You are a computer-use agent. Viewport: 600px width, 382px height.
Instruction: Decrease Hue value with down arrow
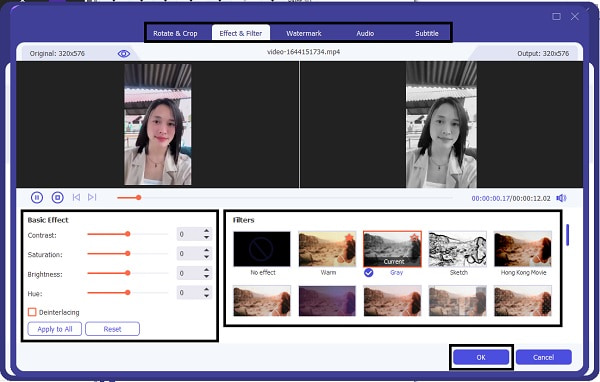tap(207, 296)
